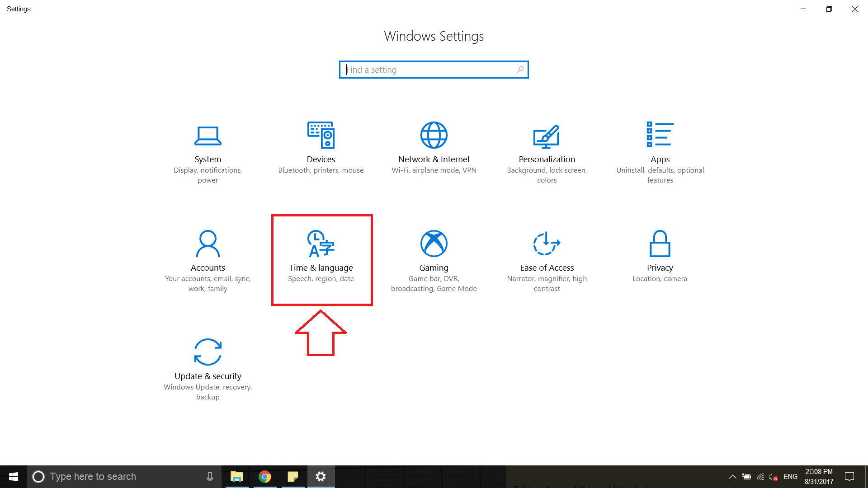Open the Start menu

click(13, 476)
